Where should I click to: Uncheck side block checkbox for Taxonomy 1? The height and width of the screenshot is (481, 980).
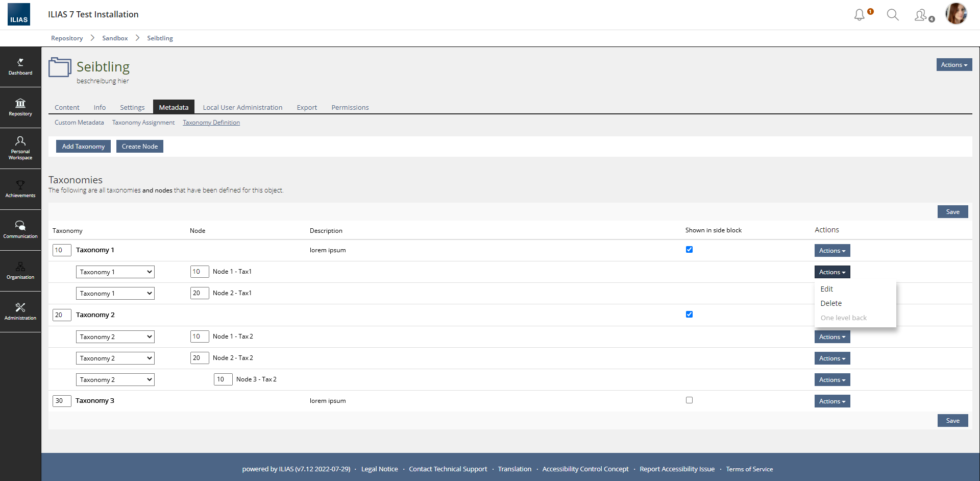[689, 250]
